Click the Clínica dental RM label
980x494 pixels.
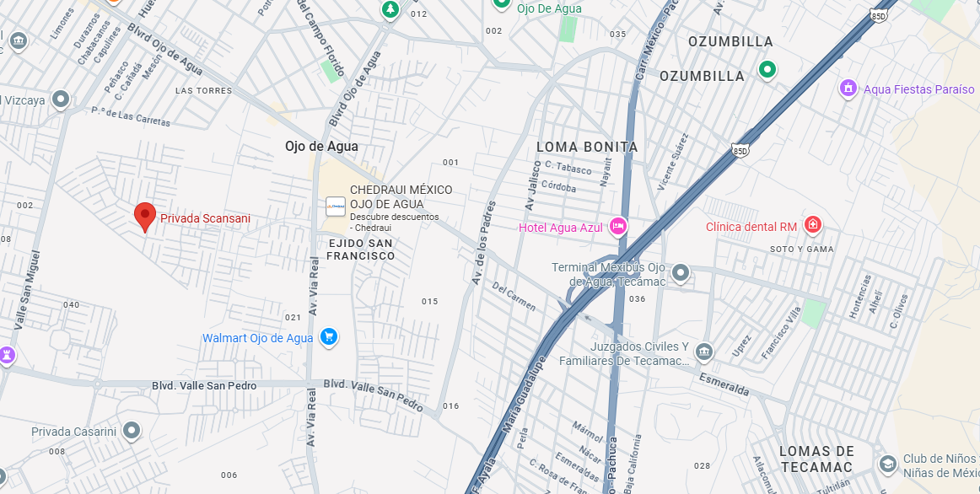(751, 227)
